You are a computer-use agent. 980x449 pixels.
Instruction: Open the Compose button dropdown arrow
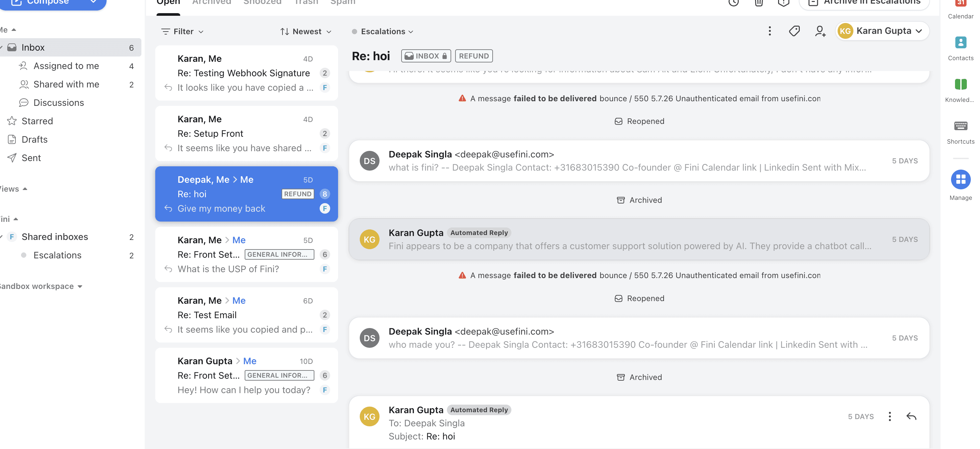(93, 2)
